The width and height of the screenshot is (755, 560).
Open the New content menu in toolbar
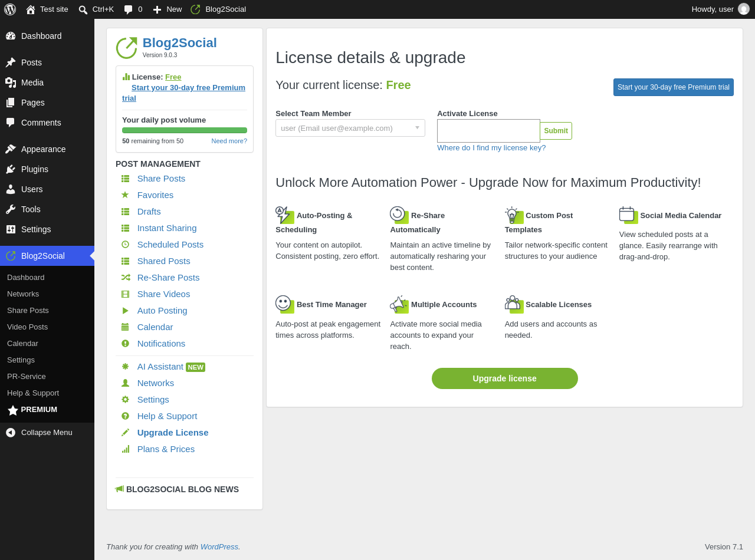point(168,9)
